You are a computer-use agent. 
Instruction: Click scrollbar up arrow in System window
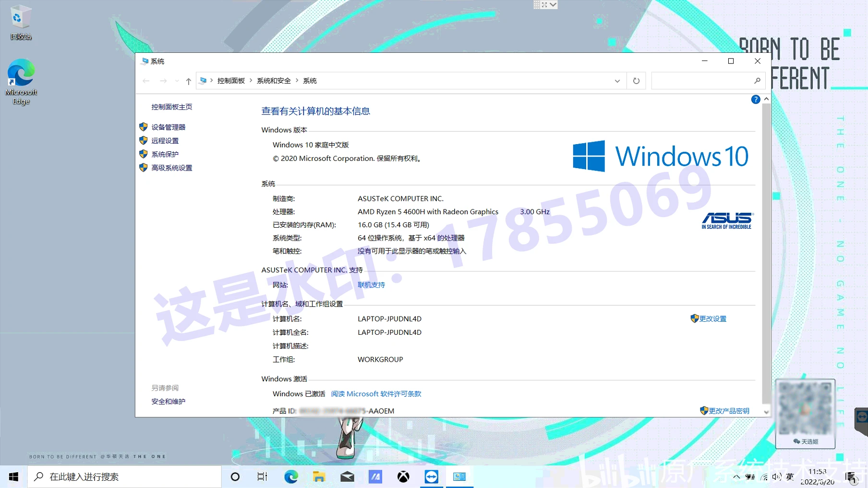coord(766,99)
